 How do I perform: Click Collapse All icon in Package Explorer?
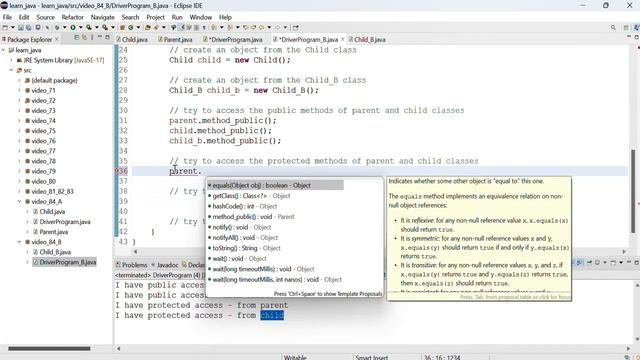coord(76,38)
